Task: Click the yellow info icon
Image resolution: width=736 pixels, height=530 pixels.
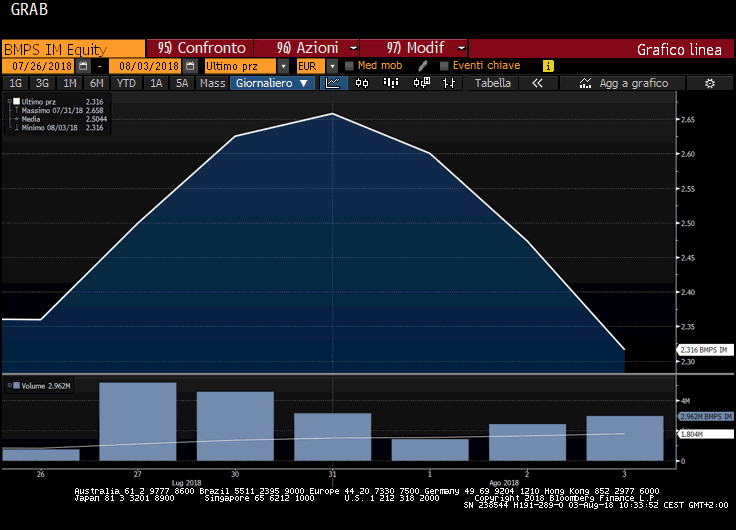Action: click(x=548, y=66)
